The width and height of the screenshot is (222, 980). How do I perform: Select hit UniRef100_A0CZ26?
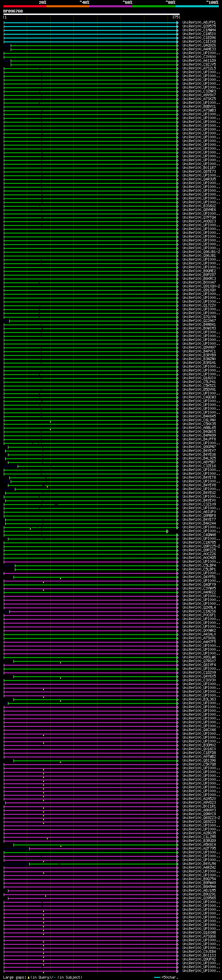(199, 554)
